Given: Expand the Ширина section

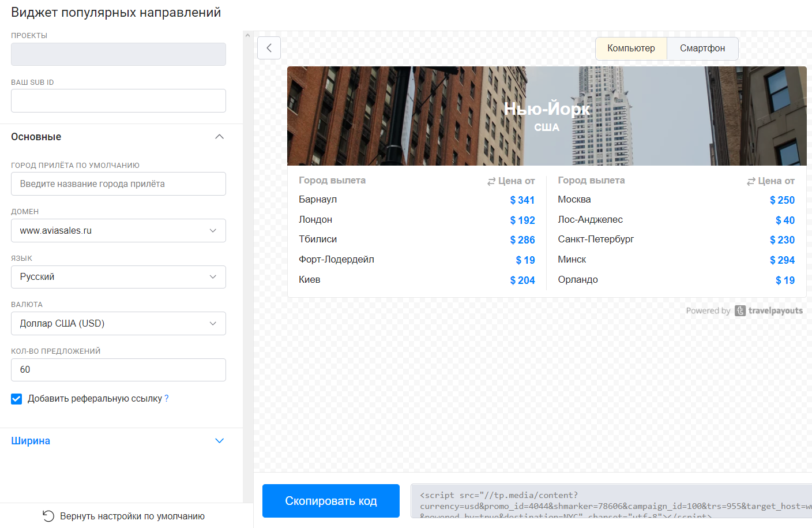Looking at the screenshot, I should click(x=219, y=441).
